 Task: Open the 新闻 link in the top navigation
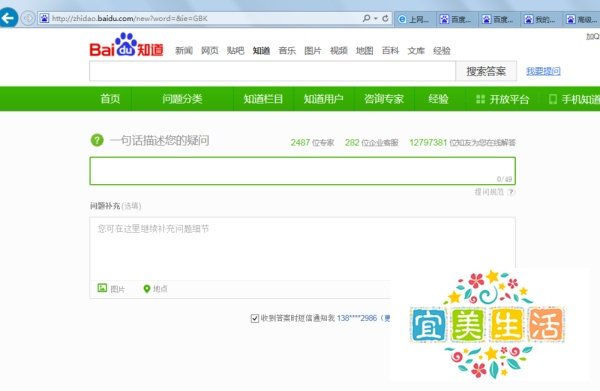pos(184,51)
